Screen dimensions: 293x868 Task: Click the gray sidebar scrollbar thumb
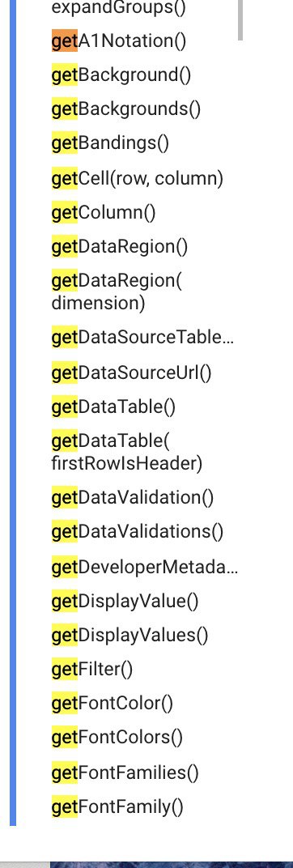240,20
